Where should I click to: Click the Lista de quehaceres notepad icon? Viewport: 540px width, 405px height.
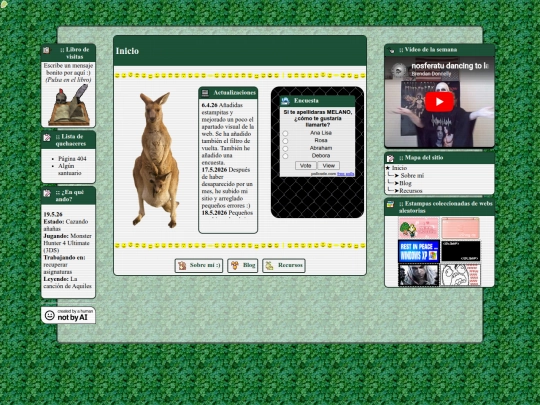47,137
